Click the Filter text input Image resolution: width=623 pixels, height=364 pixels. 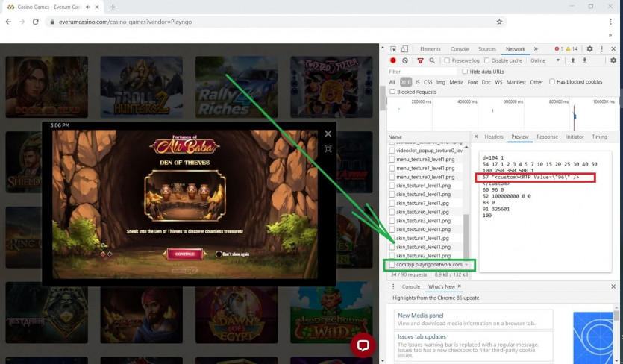coord(422,72)
